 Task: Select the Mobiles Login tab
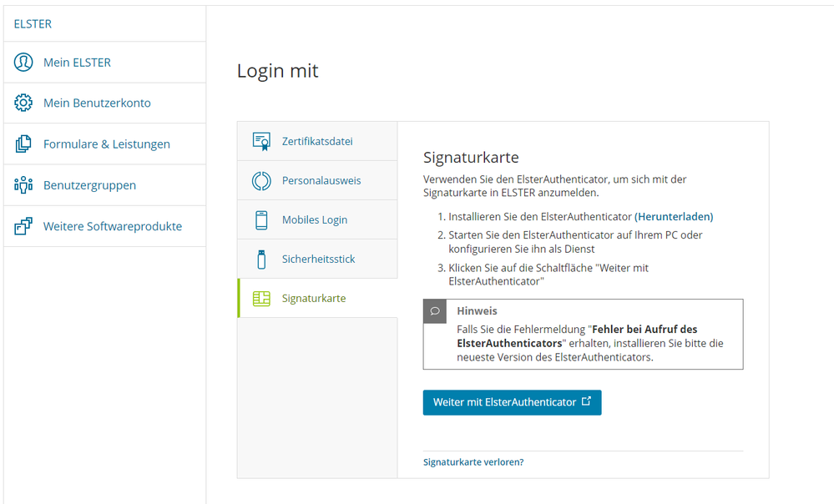pos(317,220)
